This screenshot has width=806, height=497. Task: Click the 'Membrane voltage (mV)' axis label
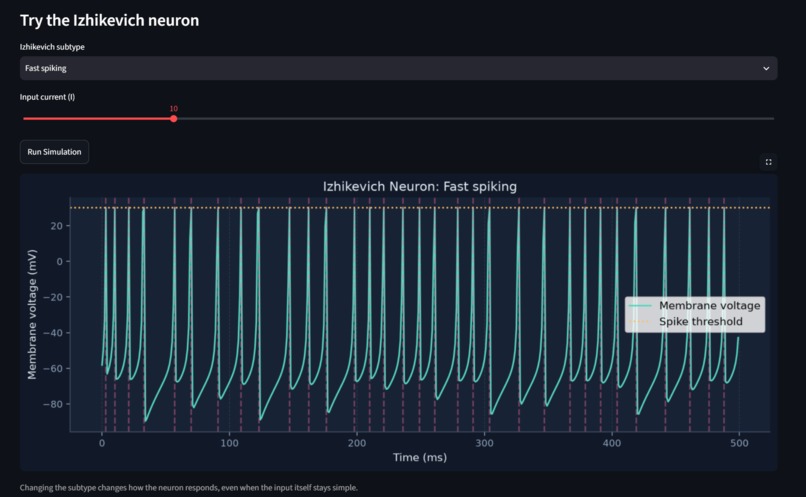click(x=32, y=315)
